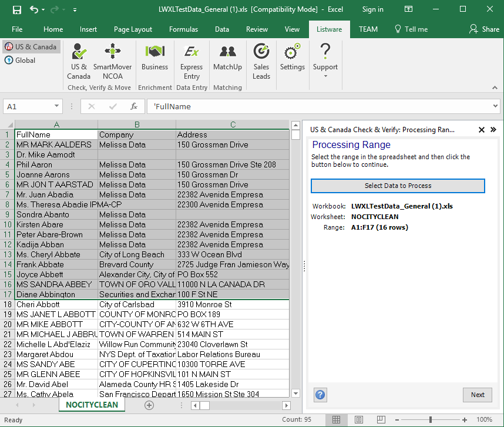The height and width of the screenshot is (427, 504).
Task: Adjust the zoom slider in status bar
Action: (x=431, y=420)
